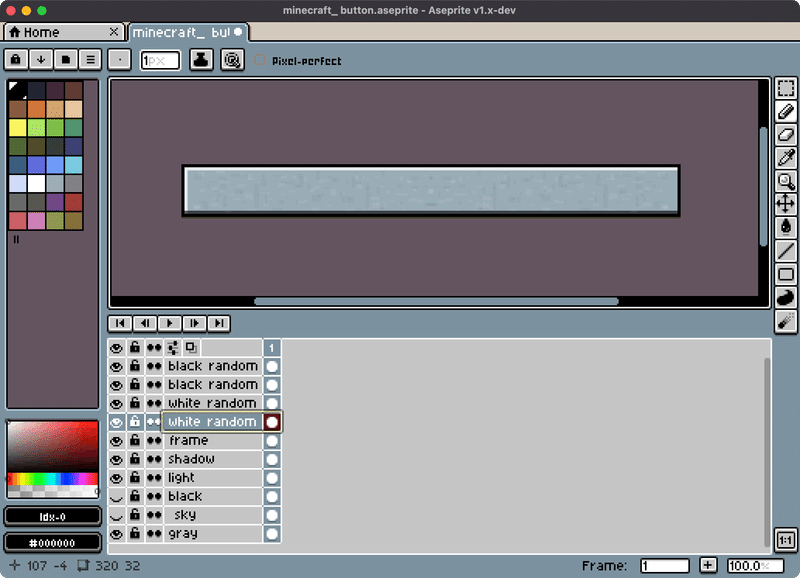
Task: Click the 1:1 preview button
Action: point(785,540)
